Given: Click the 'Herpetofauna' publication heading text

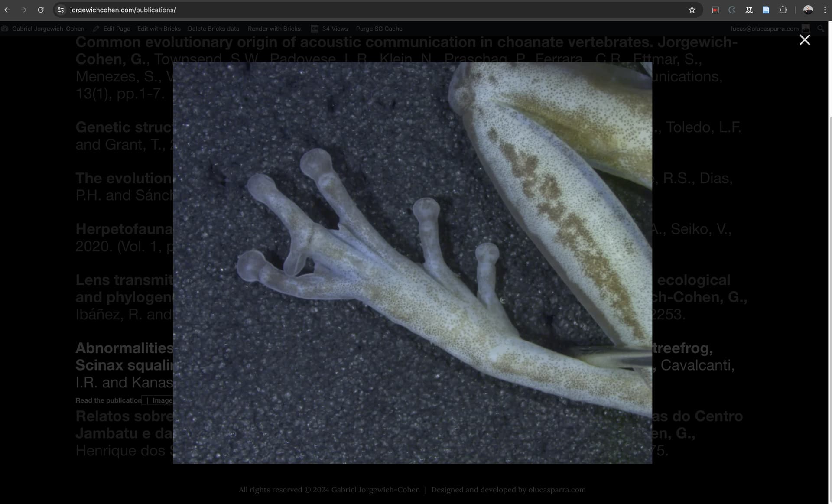Looking at the screenshot, I should [x=125, y=229].
